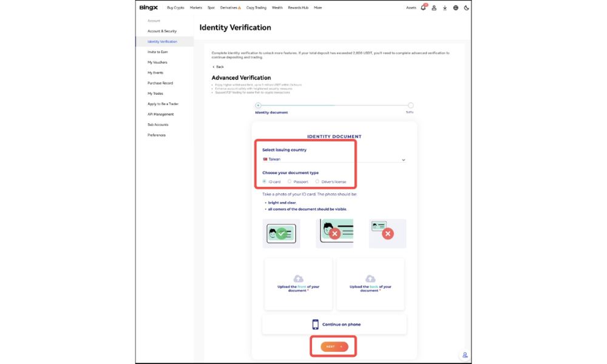The image size is (607, 364).
Task: Choose the Driver's license radio option
Action: 317,181
